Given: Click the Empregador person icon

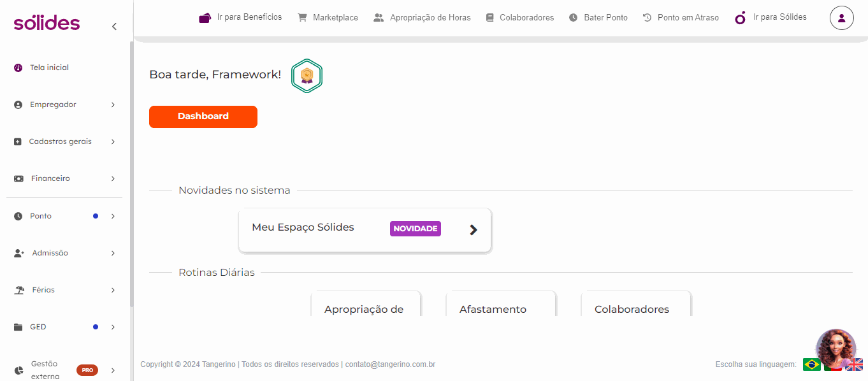Looking at the screenshot, I should point(18,104).
